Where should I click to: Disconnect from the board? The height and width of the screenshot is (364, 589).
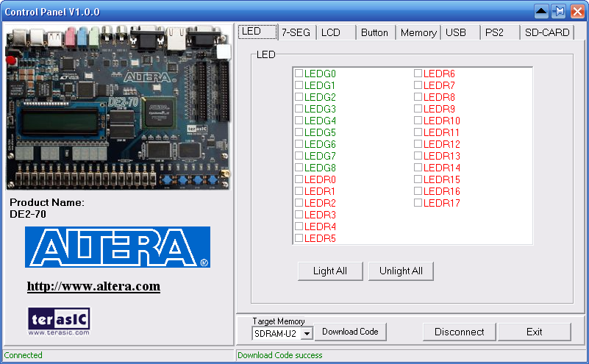pos(459,332)
